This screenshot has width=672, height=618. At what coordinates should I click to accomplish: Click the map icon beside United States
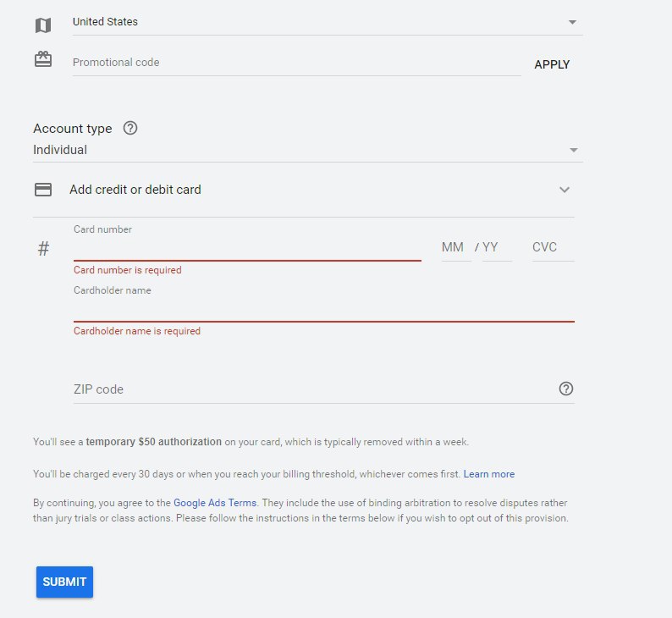43,25
